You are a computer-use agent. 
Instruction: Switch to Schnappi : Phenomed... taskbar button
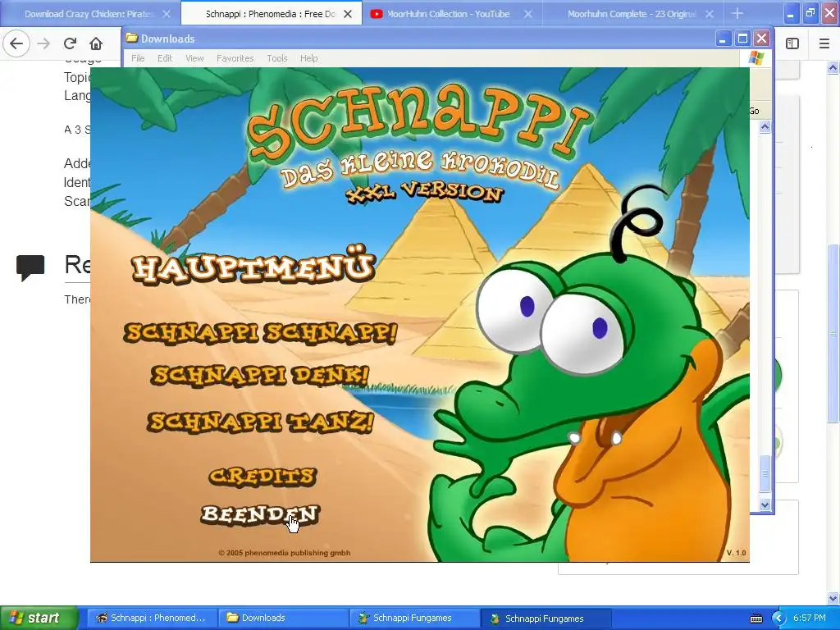152,618
